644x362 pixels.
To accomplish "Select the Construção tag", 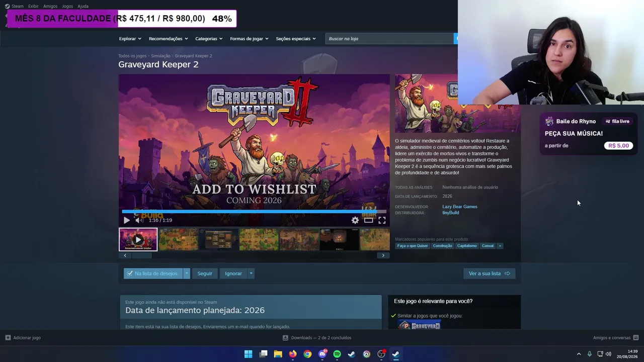I will point(443,246).
